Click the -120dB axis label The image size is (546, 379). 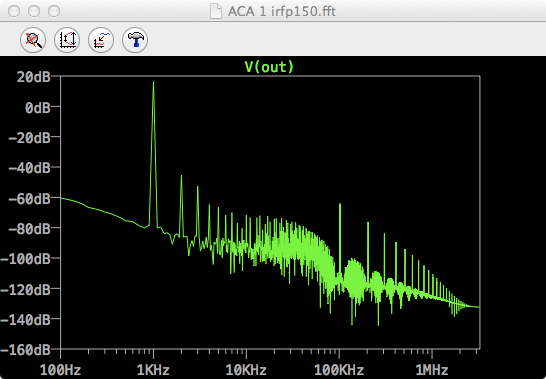tap(25, 289)
